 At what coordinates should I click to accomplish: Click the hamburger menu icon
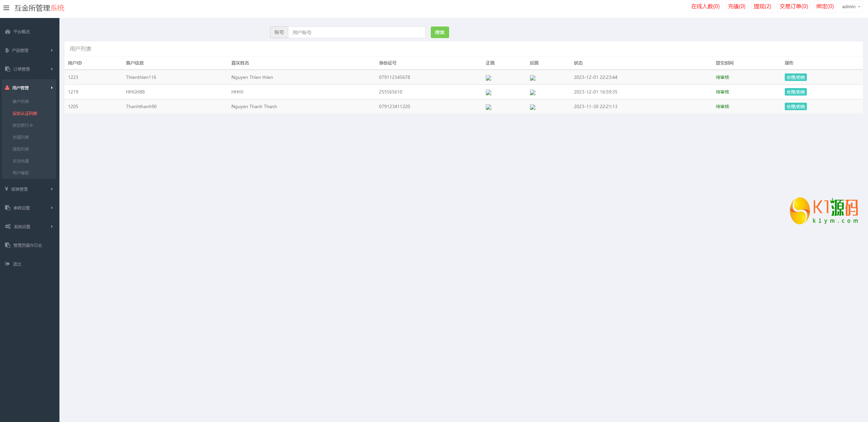pyautogui.click(x=6, y=7)
